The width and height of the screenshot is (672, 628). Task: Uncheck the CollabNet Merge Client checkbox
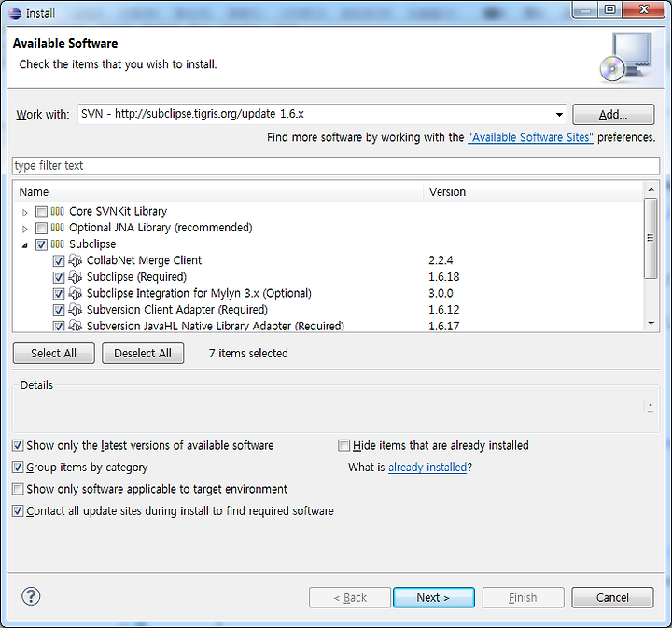[59, 261]
